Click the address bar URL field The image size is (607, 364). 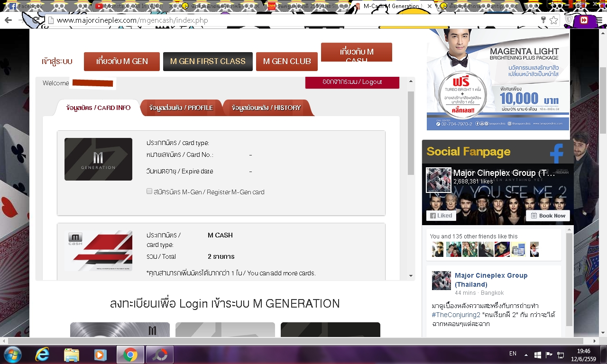(x=294, y=20)
